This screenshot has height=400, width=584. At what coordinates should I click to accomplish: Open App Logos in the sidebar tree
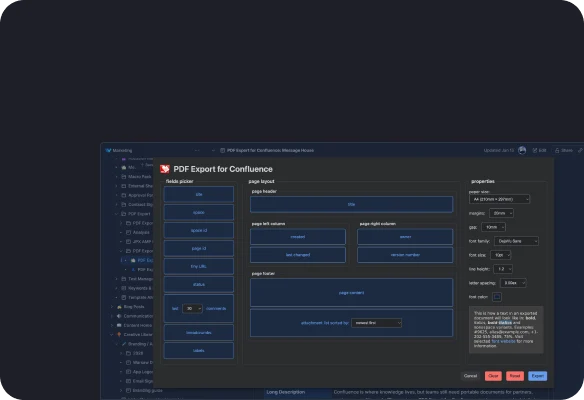[143, 372]
